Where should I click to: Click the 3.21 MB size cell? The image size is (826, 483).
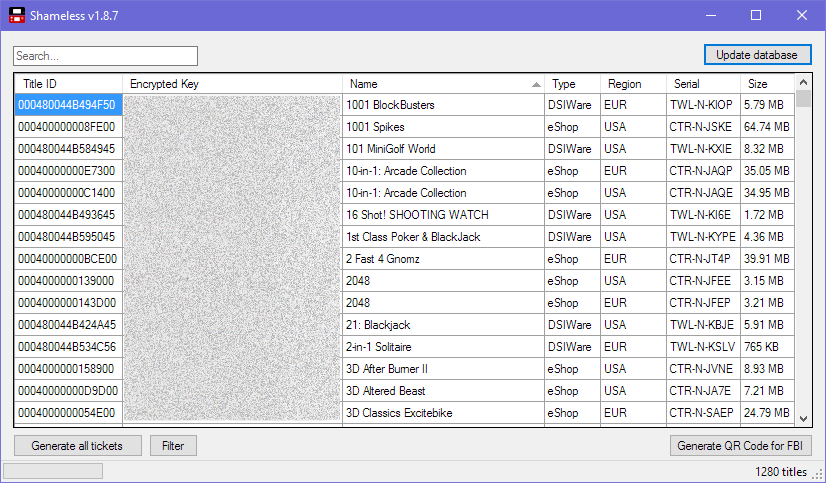[767, 303]
